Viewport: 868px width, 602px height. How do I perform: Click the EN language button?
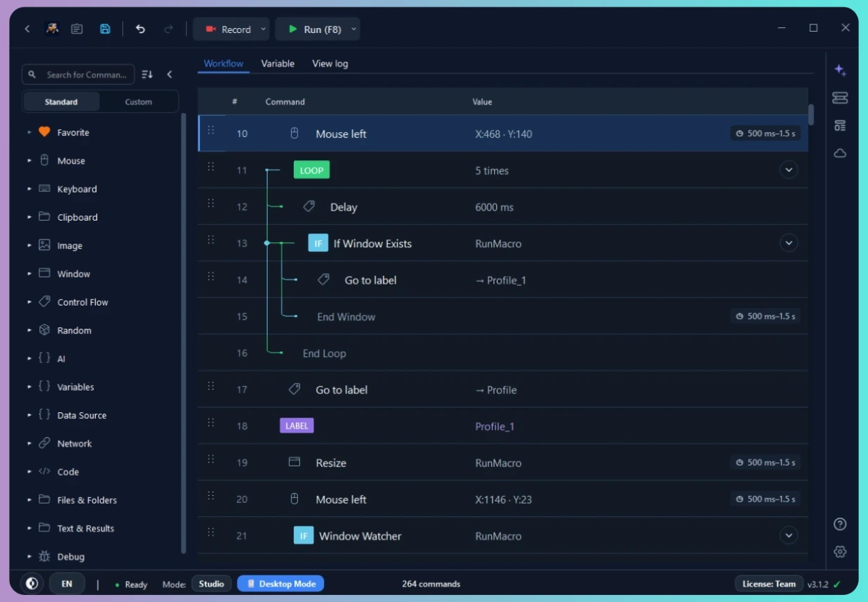[x=67, y=584]
